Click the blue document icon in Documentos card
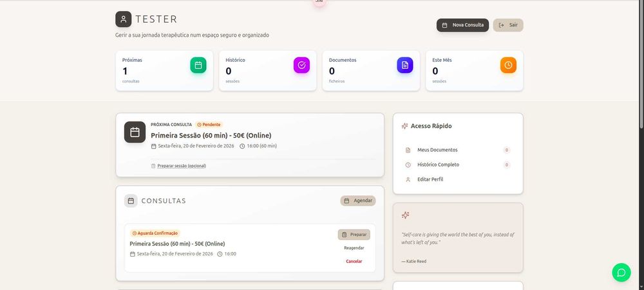This screenshot has width=644, height=290. click(x=405, y=65)
